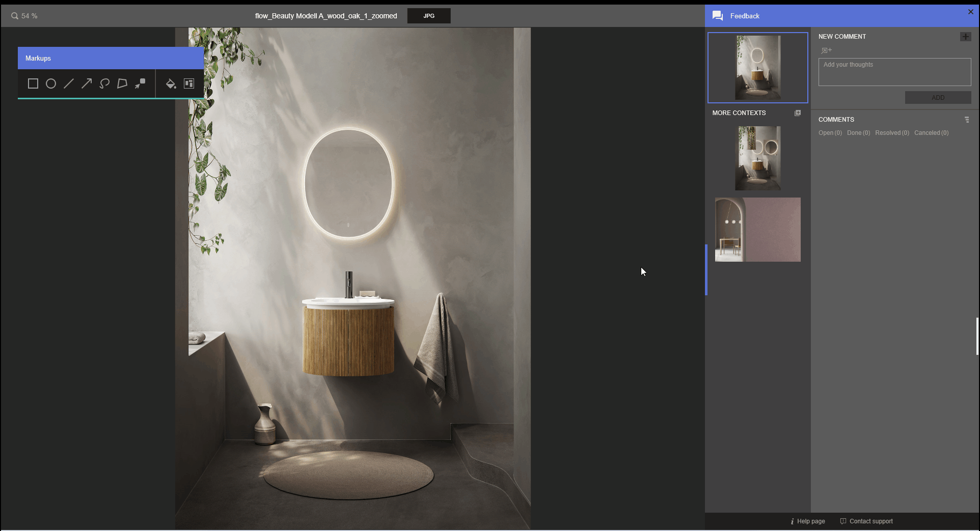This screenshot has height=531, width=980.
Task: Click the 54 % zoom level text
Action: point(30,16)
